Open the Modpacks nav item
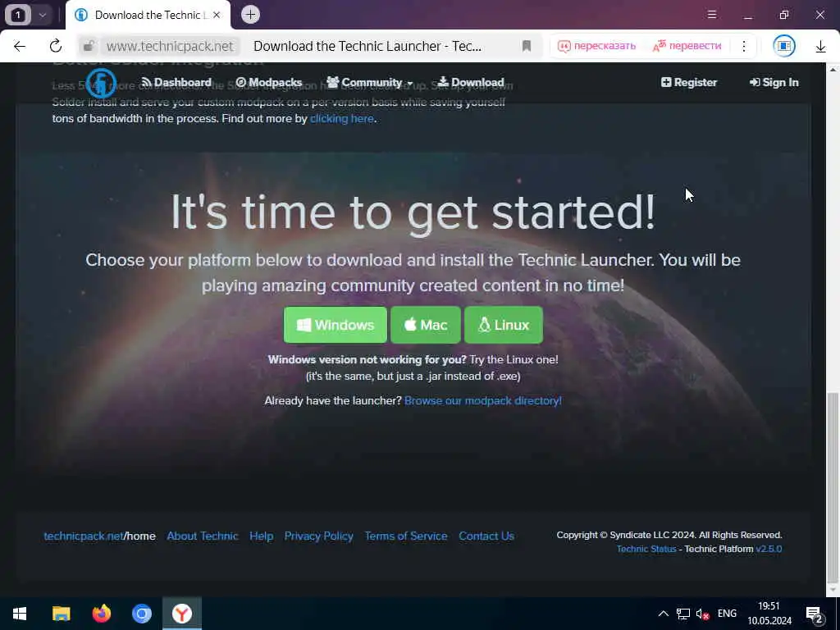840x630 pixels. tap(269, 83)
